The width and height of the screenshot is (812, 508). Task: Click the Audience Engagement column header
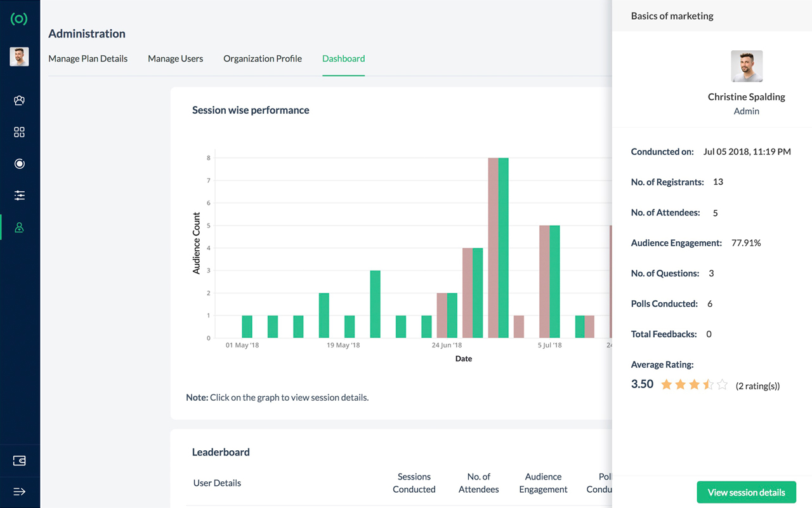click(x=544, y=483)
